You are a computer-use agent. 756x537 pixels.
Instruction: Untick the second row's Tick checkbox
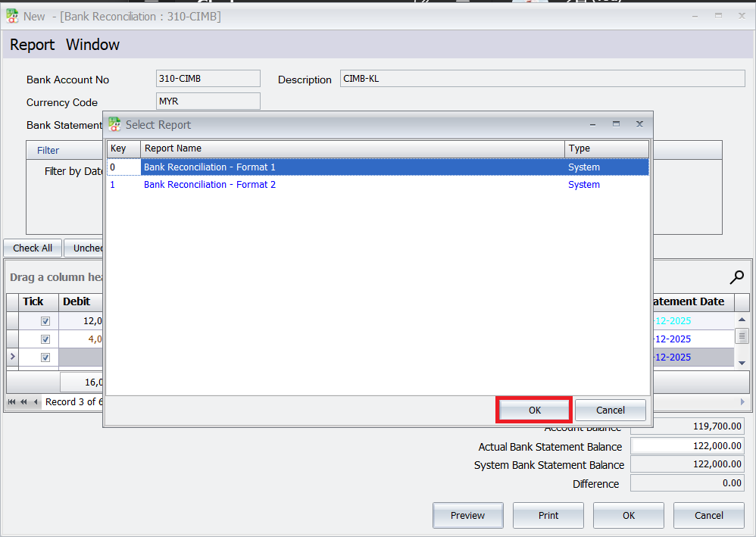(45, 339)
